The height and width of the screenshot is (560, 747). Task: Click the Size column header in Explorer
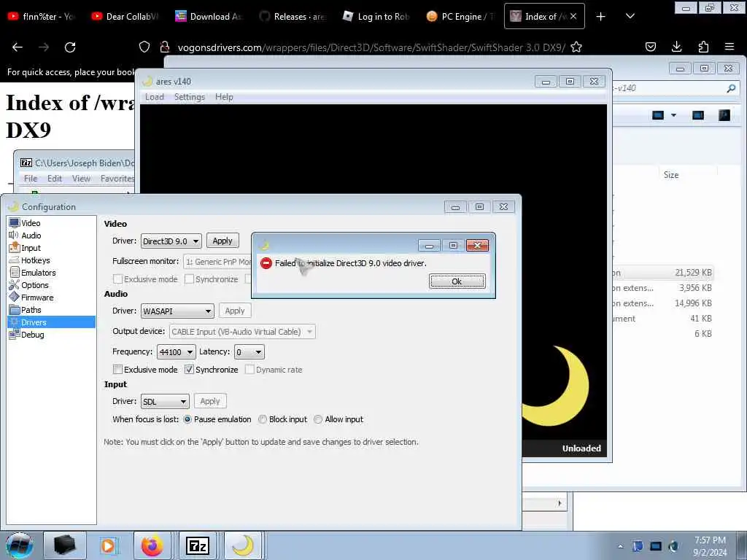tap(671, 175)
